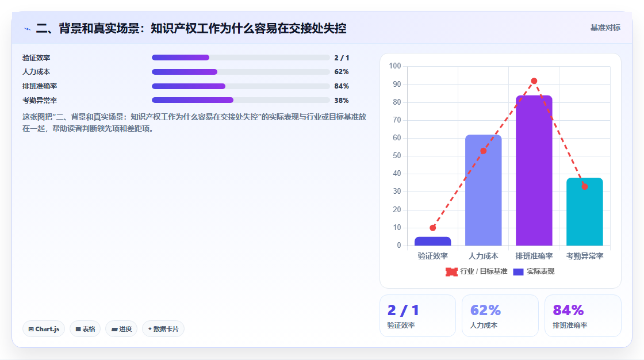644x360 pixels.
Task: Click the slide title 二、背景和真实场景
Action: tap(191, 28)
